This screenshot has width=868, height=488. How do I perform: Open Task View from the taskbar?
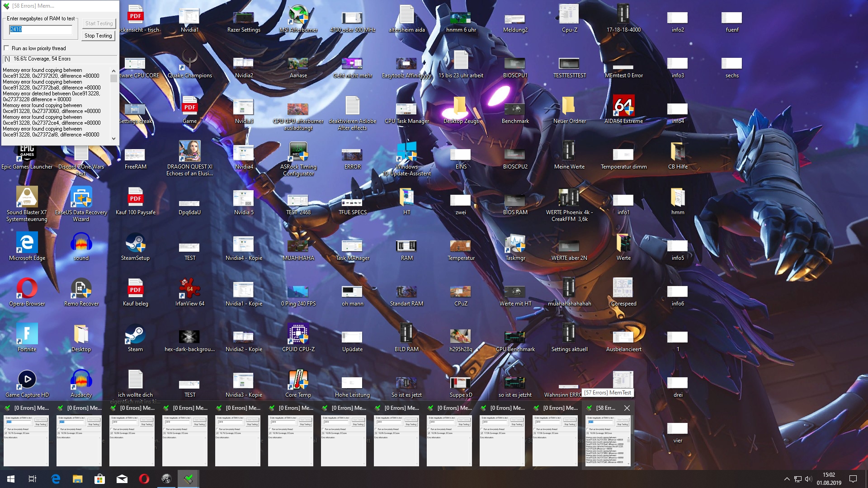point(33,479)
